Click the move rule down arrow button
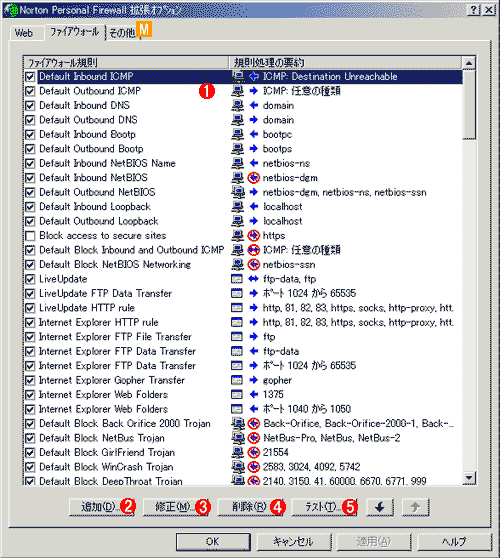Image resolution: width=500 pixels, height=558 pixels. (x=380, y=507)
